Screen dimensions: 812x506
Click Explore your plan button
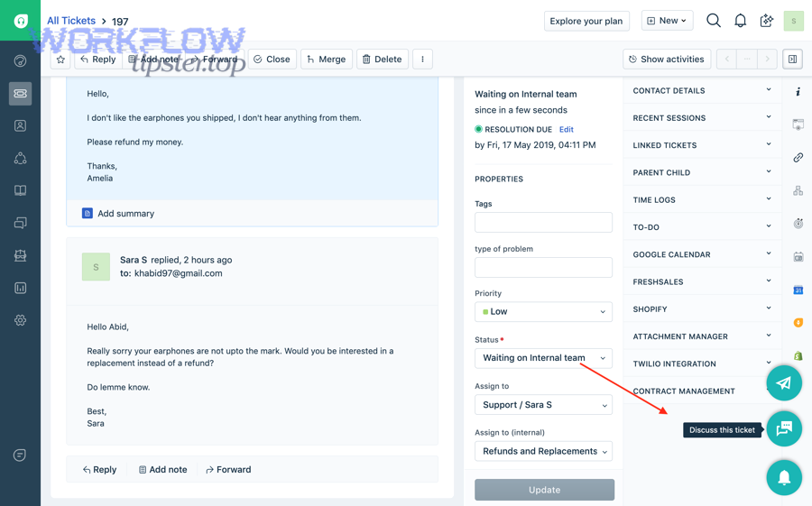pos(586,22)
